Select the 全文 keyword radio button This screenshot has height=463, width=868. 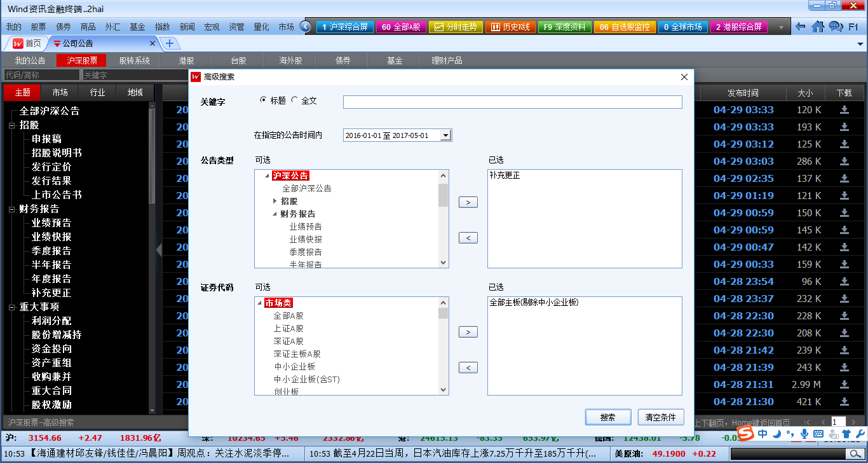point(294,100)
